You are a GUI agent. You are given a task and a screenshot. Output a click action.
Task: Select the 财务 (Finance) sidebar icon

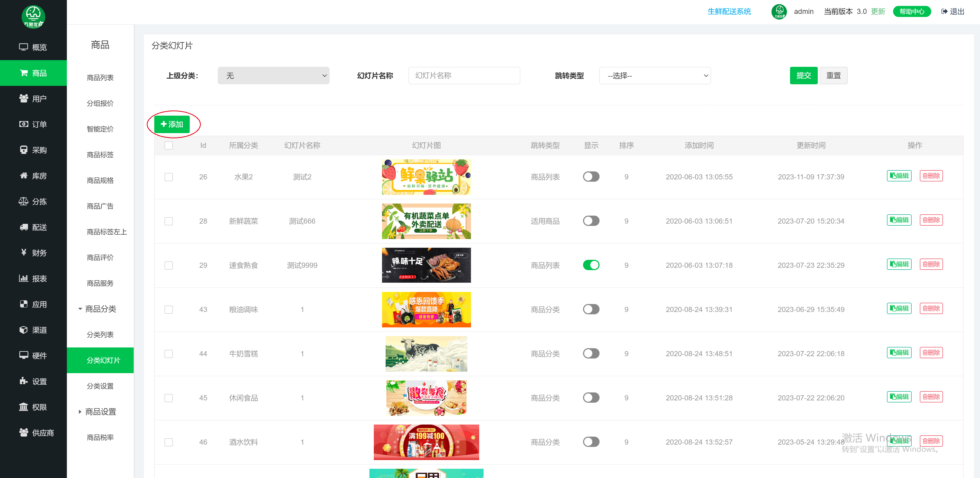[33, 253]
